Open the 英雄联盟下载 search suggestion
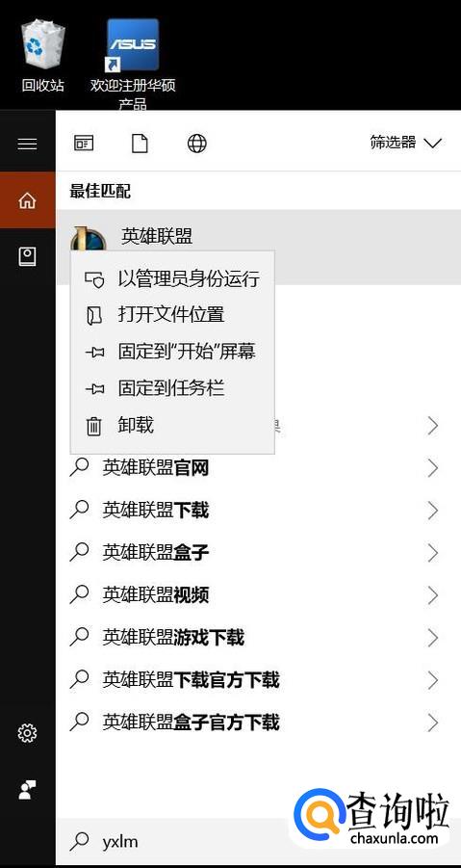Image resolution: width=461 pixels, height=868 pixels. pyautogui.click(x=258, y=511)
